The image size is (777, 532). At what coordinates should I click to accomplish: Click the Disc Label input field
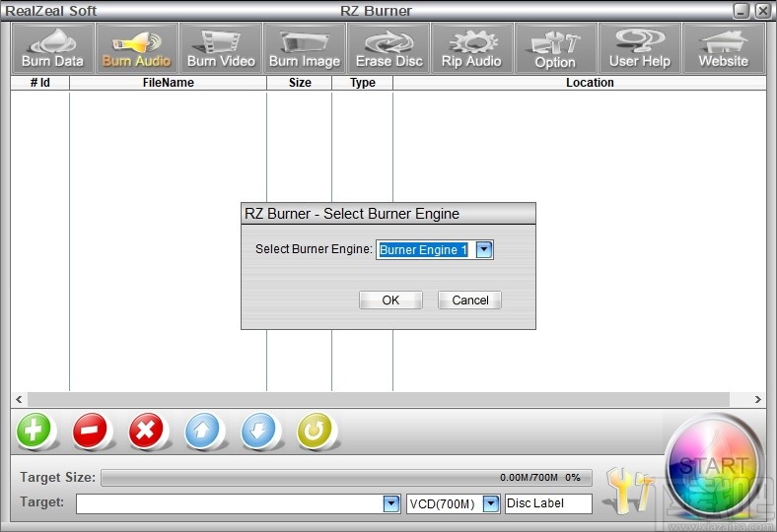548,503
